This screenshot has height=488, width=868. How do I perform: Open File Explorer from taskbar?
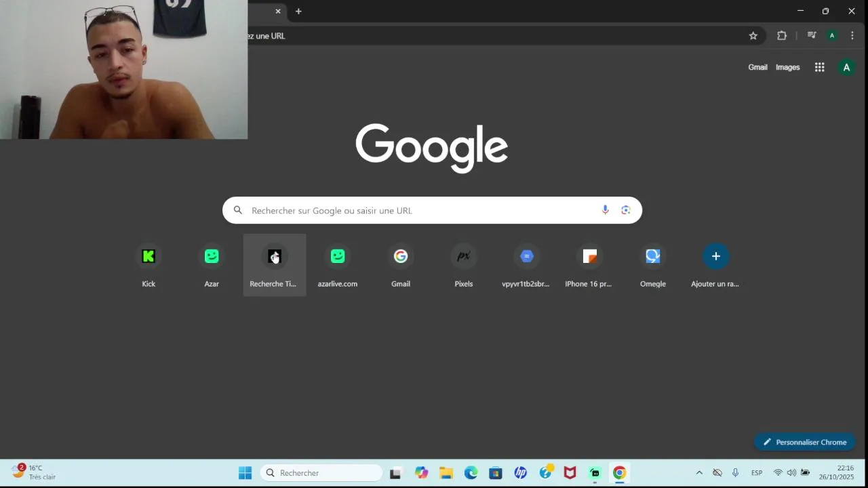446,473
